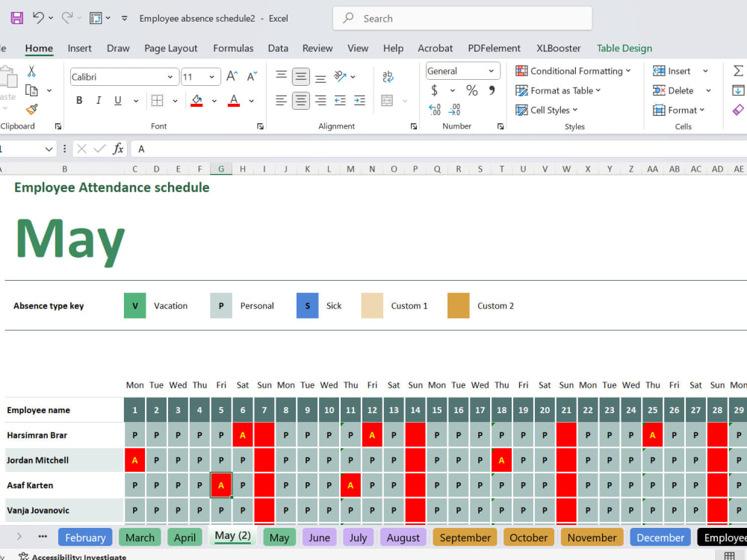Click the Undo arrow icon
Viewport: 747px width, 560px height.
pos(38,18)
